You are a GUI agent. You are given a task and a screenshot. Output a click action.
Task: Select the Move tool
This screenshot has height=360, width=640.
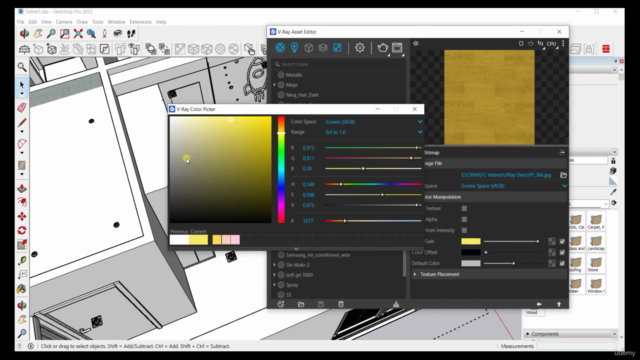coord(22,216)
